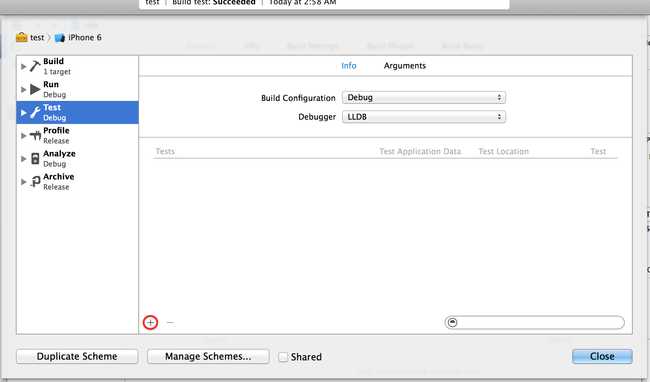Open the Build Configuration dropdown

[x=424, y=97]
